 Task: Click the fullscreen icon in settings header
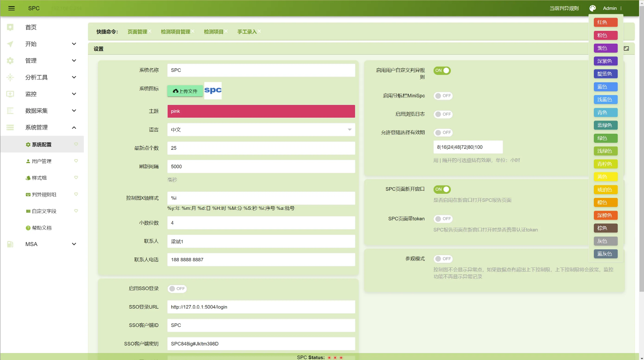(626, 49)
